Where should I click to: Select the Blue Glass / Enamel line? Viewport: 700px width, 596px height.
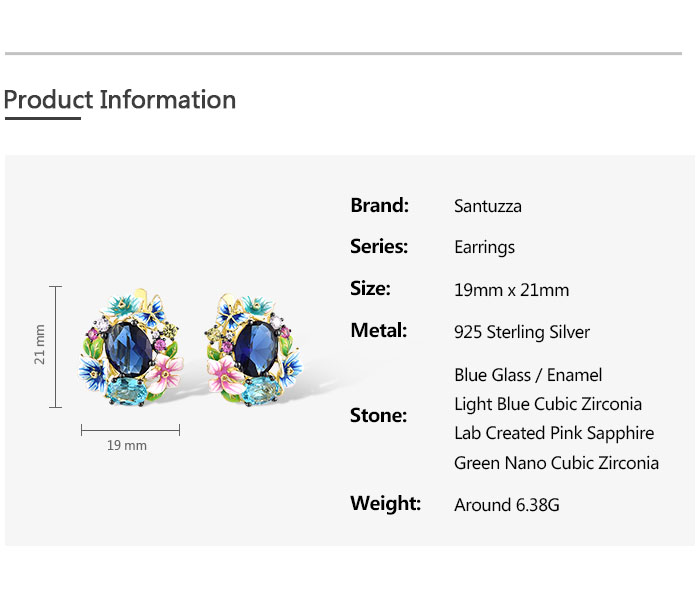pos(528,375)
